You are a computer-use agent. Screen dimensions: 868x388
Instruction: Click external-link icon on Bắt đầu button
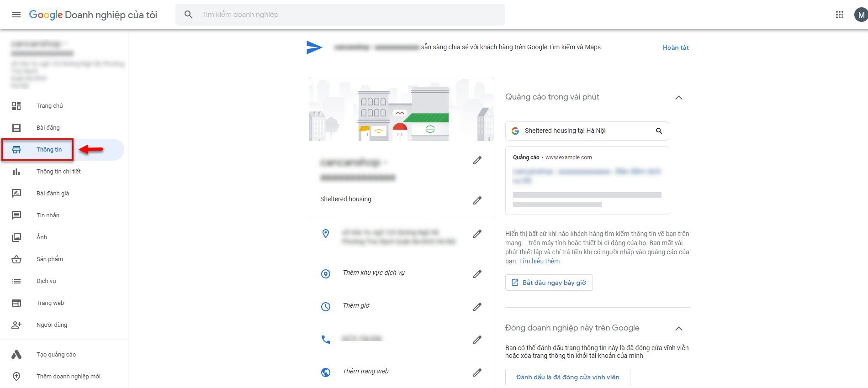[515, 283]
